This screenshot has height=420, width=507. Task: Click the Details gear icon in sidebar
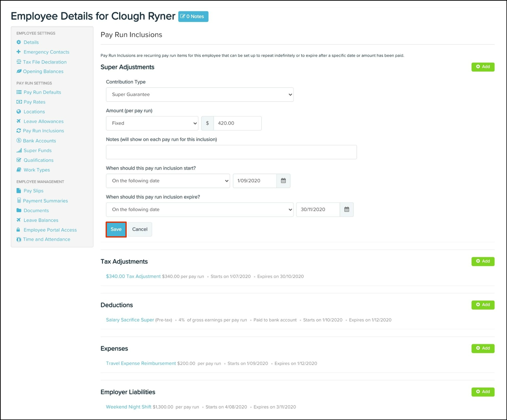point(19,42)
